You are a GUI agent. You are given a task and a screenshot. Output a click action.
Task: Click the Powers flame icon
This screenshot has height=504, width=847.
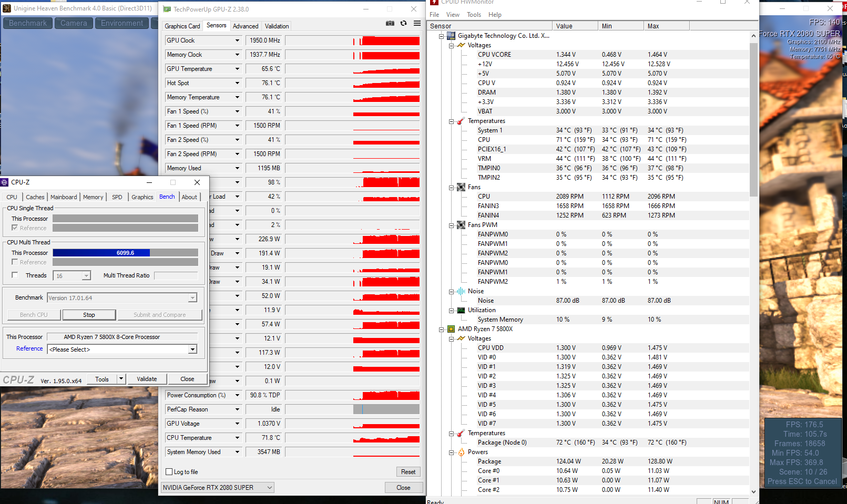click(461, 452)
